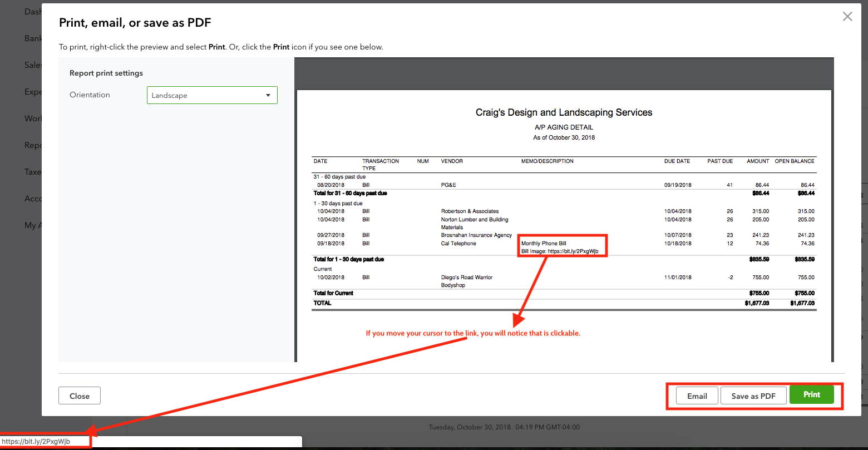Select the Brosnahan Insurance Agency vendor cell
The height and width of the screenshot is (450, 868).
[476, 235]
